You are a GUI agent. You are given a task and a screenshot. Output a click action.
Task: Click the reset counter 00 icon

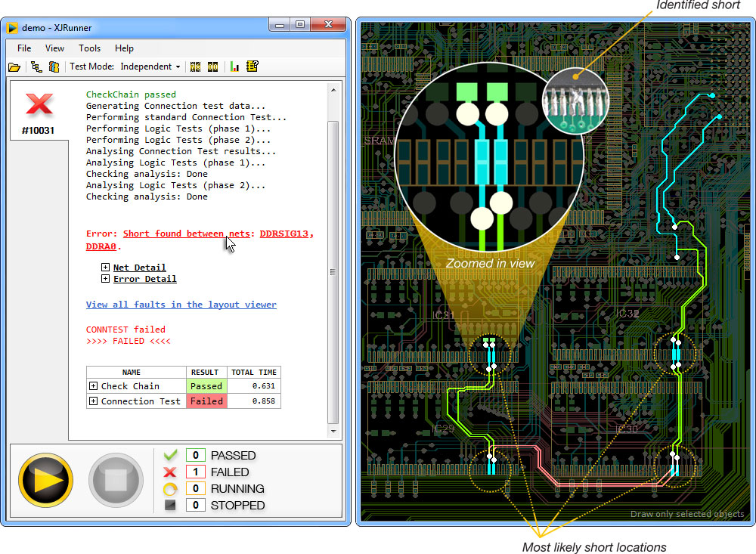tap(212, 67)
